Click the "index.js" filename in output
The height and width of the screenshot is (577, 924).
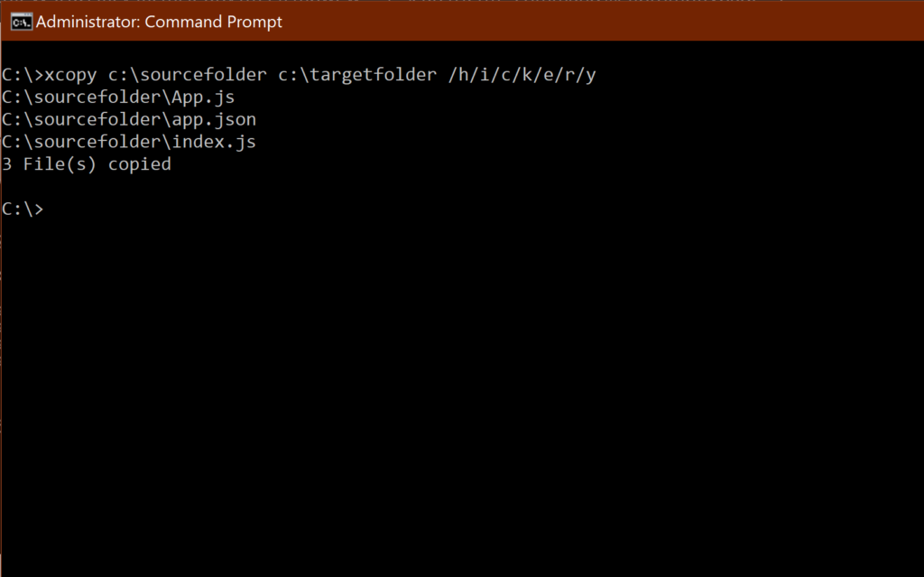pos(214,142)
